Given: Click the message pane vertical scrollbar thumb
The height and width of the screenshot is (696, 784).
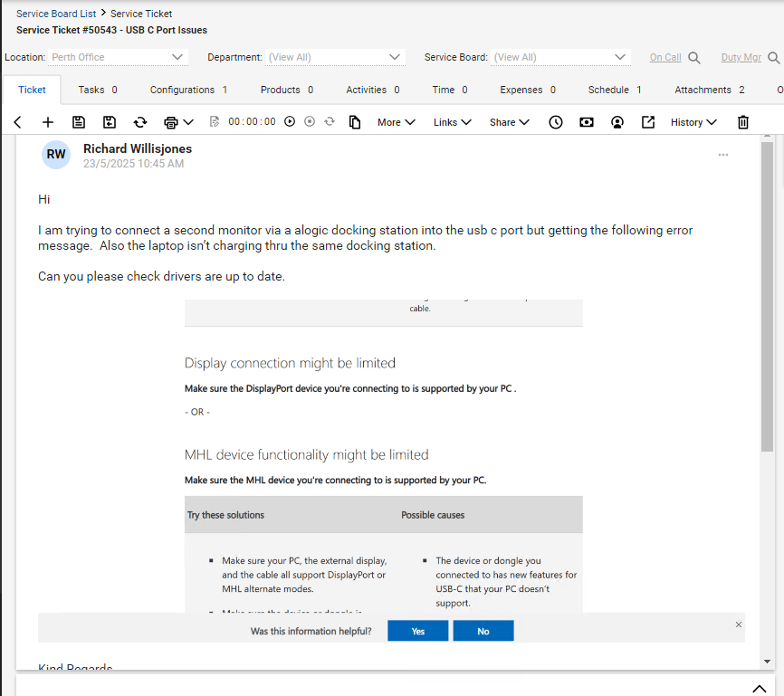Looking at the screenshot, I should (x=767, y=297).
